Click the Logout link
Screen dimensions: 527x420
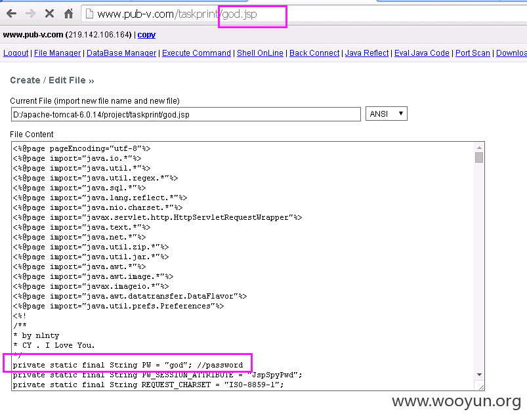point(16,53)
